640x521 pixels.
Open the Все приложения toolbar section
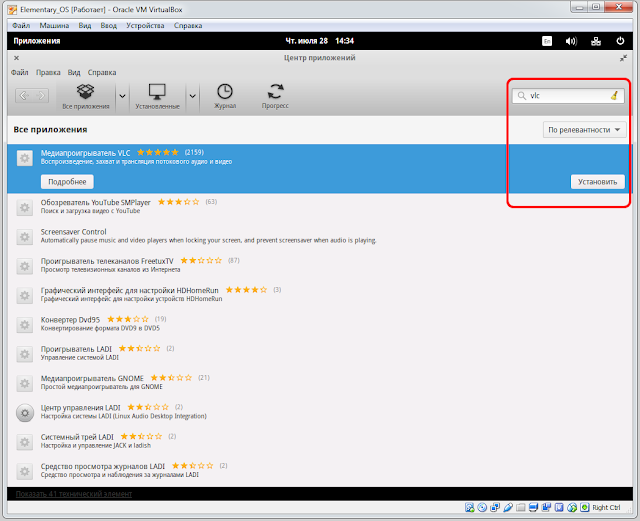pyautogui.click(x=86, y=96)
